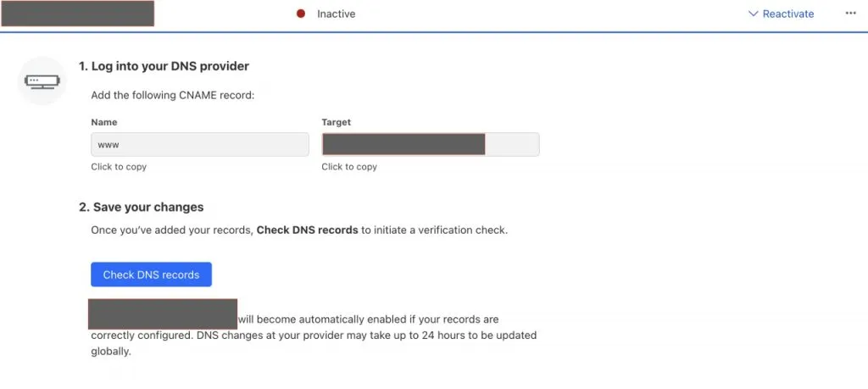Click 'Add the following CNAME record' text
This screenshot has height=389, width=868.
pos(173,95)
